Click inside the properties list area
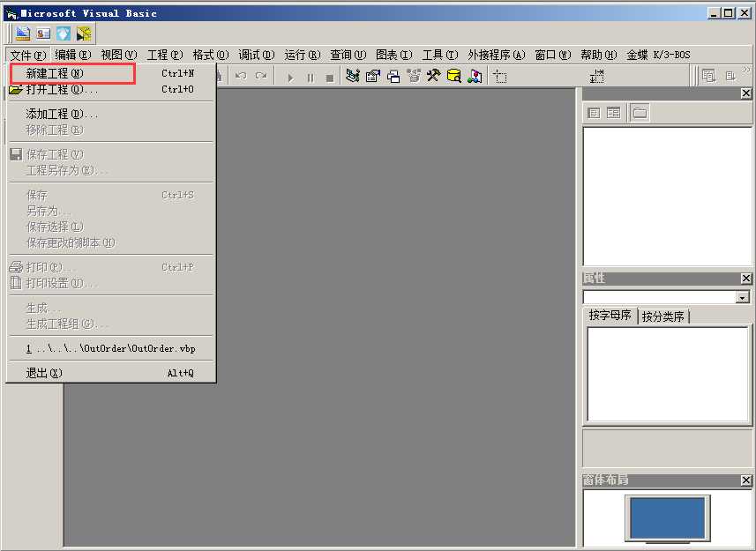Image resolution: width=756 pixels, height=551 pixels. click(x=667, y=375)
